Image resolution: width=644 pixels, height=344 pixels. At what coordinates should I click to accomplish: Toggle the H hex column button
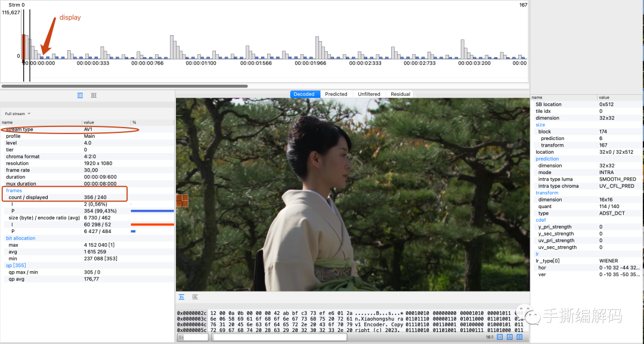click(500, 337)
